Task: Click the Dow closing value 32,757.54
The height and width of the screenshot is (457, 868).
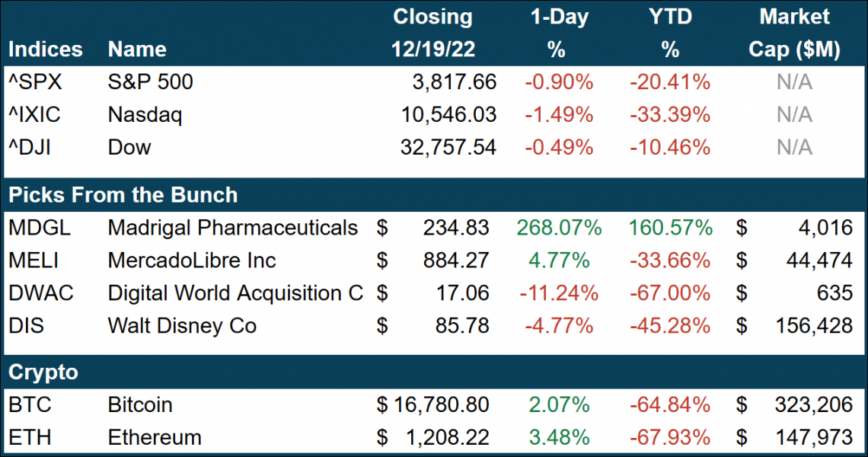Action: 448,147
